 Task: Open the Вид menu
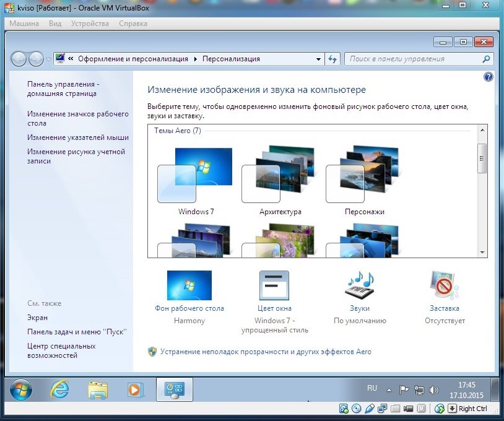coord(55,24)
